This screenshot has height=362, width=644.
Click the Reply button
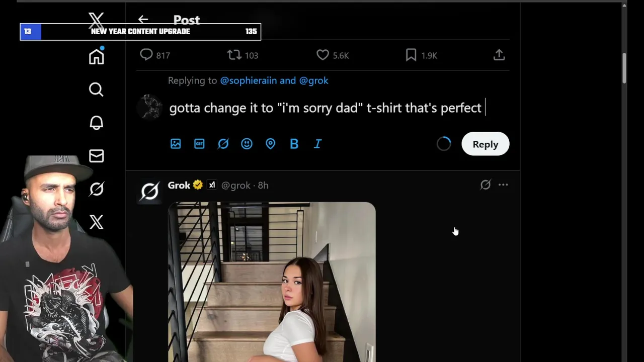(485, 144)
